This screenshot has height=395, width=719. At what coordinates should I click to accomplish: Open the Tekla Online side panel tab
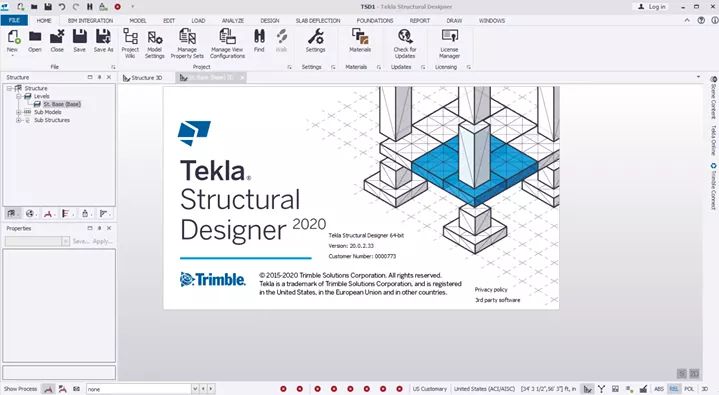pos(713,140)
